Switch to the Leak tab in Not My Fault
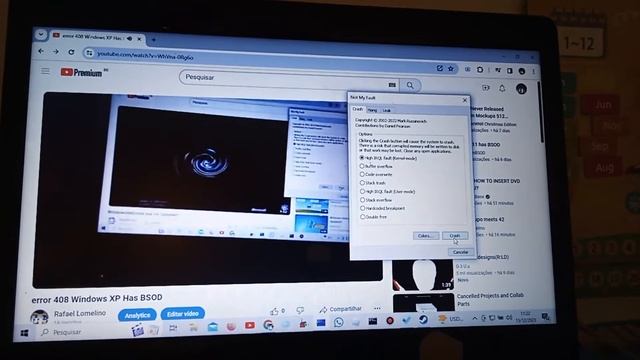640x360 pixels. point(386,111)
